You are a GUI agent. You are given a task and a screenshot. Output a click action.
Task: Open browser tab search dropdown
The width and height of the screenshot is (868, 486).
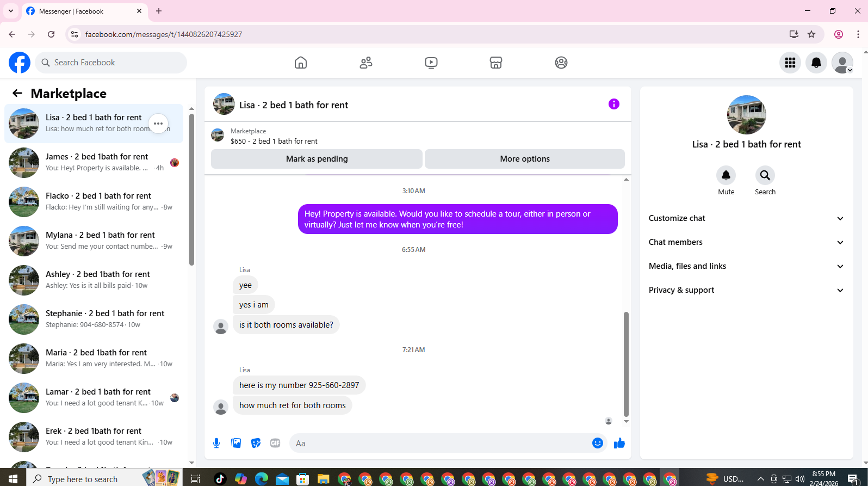point(11,11)
